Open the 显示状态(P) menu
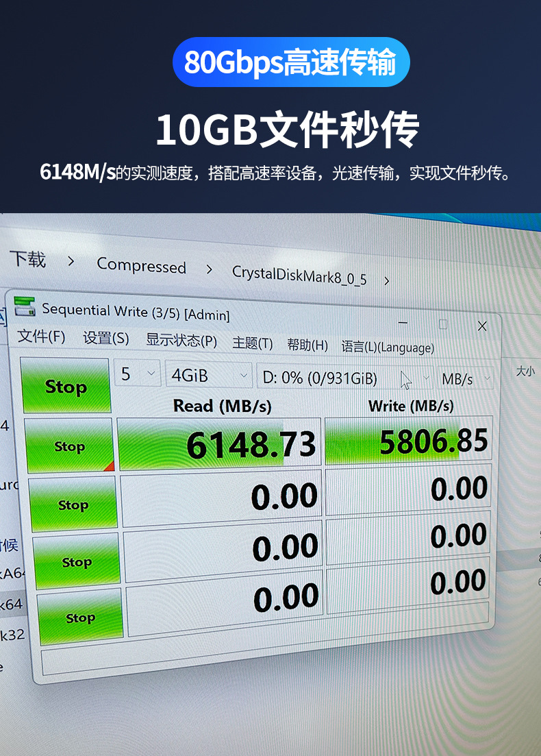 click(x=181, y=341)
